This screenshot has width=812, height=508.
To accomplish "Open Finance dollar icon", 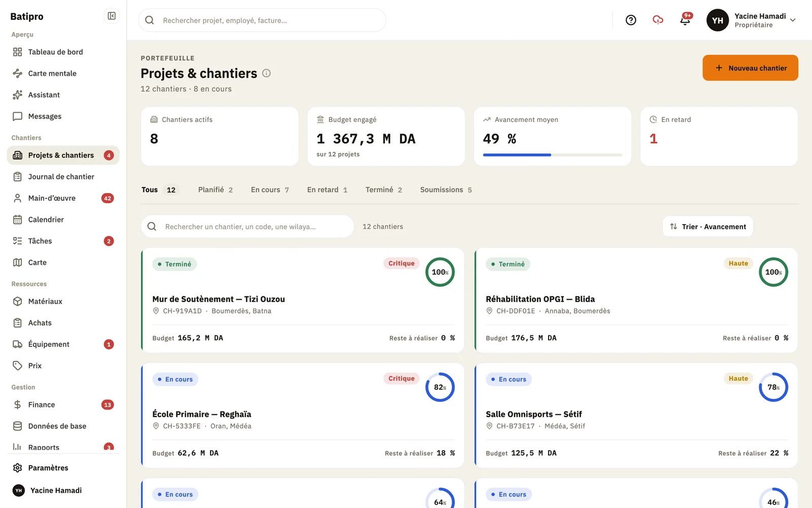I will point(18,405).
